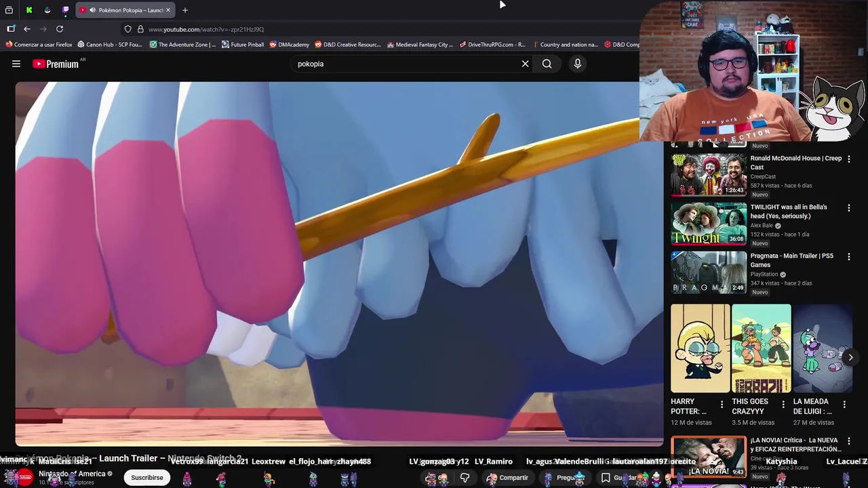Open The Adventure Zone bookmark
The height and width of the screenshot is (488, 868).
[182, 45]
